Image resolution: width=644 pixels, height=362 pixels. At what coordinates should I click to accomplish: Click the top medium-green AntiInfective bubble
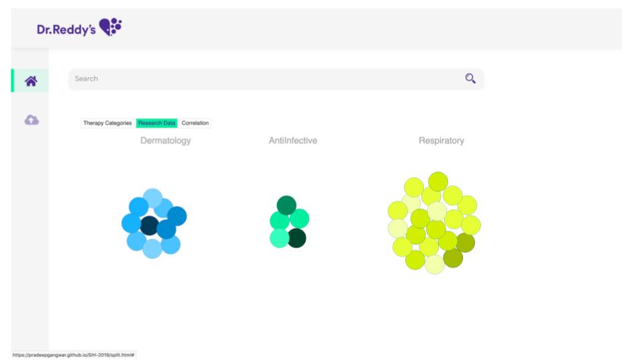click(286, 205)
